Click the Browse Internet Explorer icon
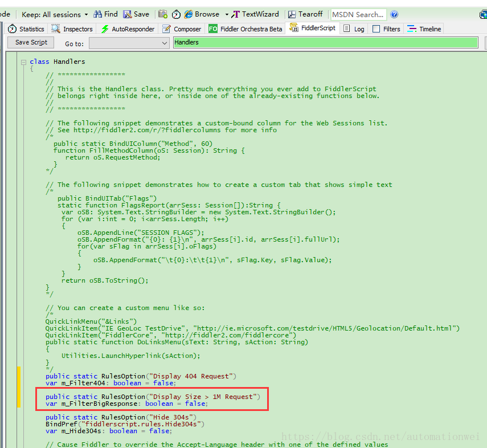Image resolution: width=487 pixels, height=448 pixels. click(188, 14)
